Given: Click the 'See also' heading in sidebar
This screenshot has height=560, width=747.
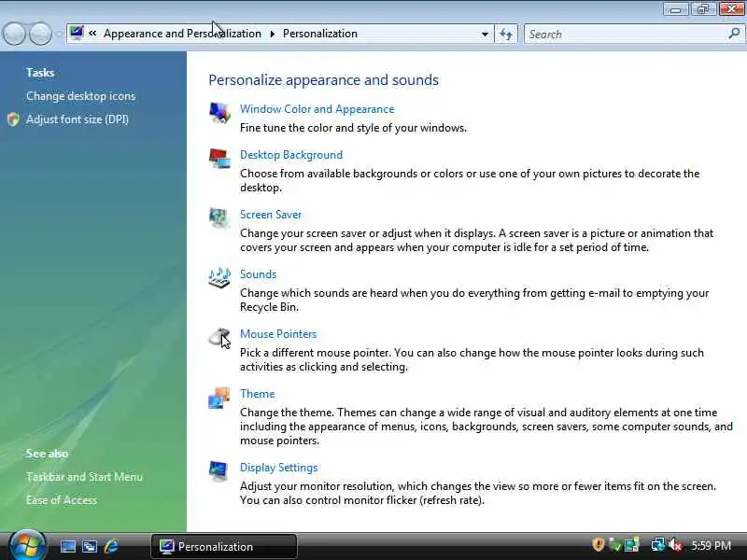Looking at the screenshot, I should [47, 454].
